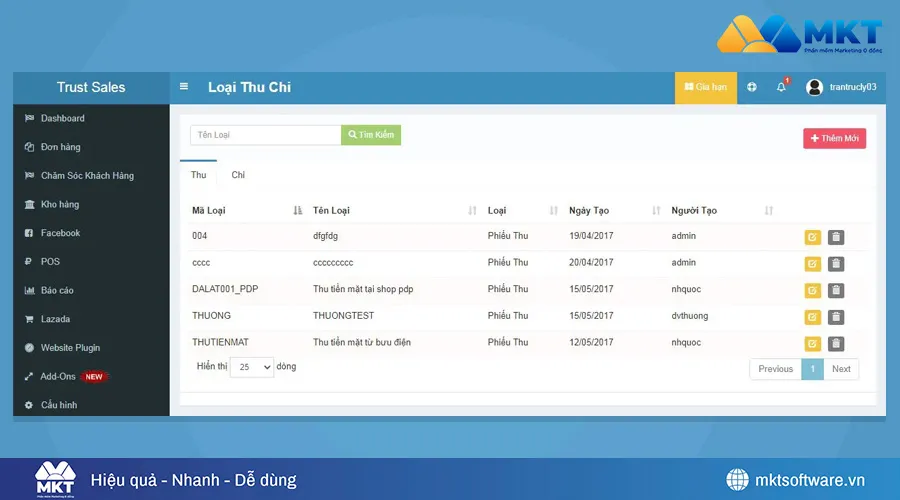Open the notifications bell icon
Image resolution: width=900 pixels, height=500 pixels.
coord(781,87)
